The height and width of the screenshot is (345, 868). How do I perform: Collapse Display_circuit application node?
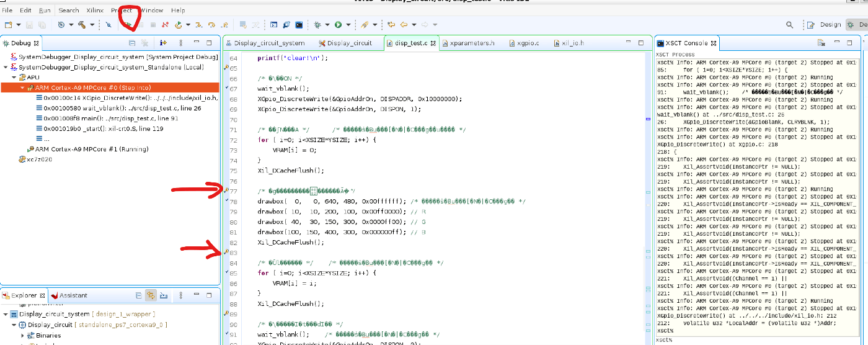(x=14, y=325)
